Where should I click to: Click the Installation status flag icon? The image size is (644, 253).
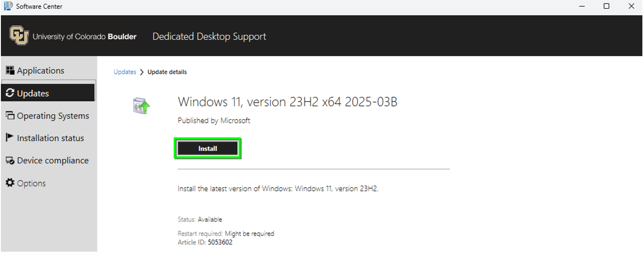click(9, 137)
